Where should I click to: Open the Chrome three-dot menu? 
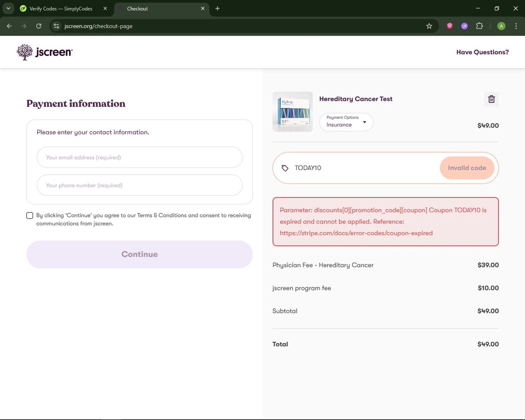pyautogui.click(x=516, y=26)
